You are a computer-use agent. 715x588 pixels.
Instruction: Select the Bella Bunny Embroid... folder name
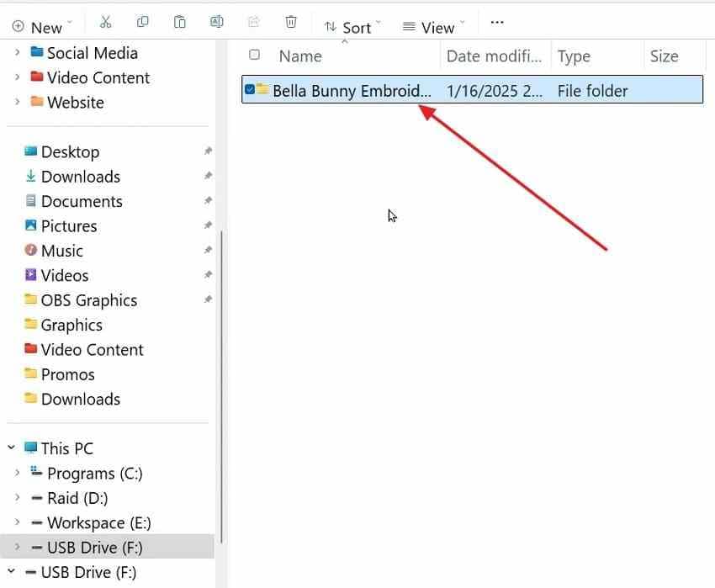[352, 90]
